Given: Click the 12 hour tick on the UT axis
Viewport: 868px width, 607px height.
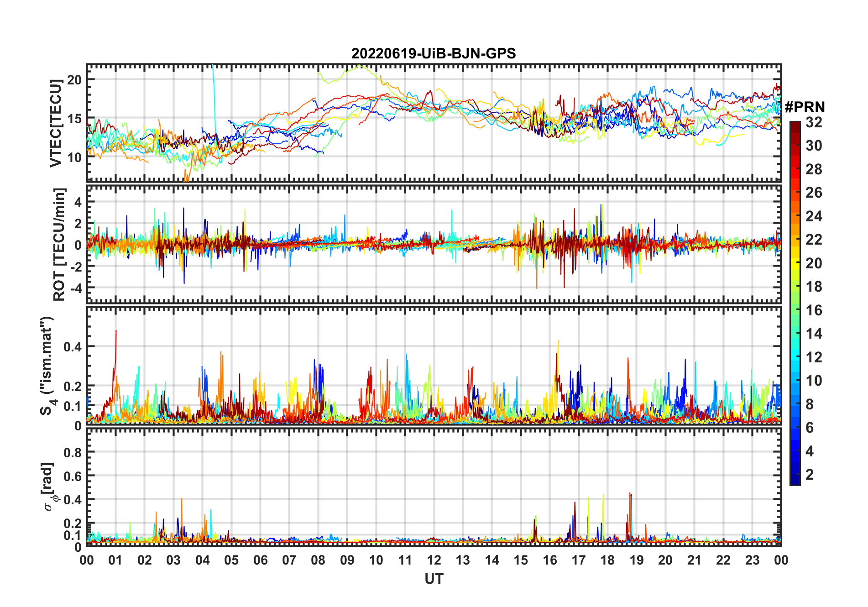Looking at the screenshot, I should coord(434,560).
